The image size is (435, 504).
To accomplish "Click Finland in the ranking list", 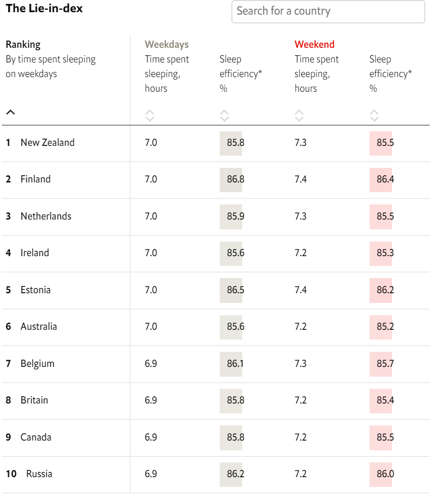I will [x=36, y=180].
